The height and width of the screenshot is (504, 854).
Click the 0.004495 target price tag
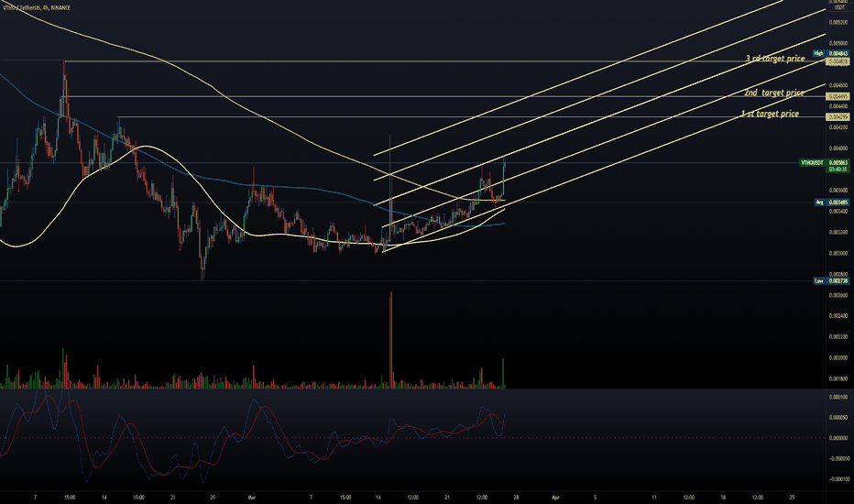838,96
